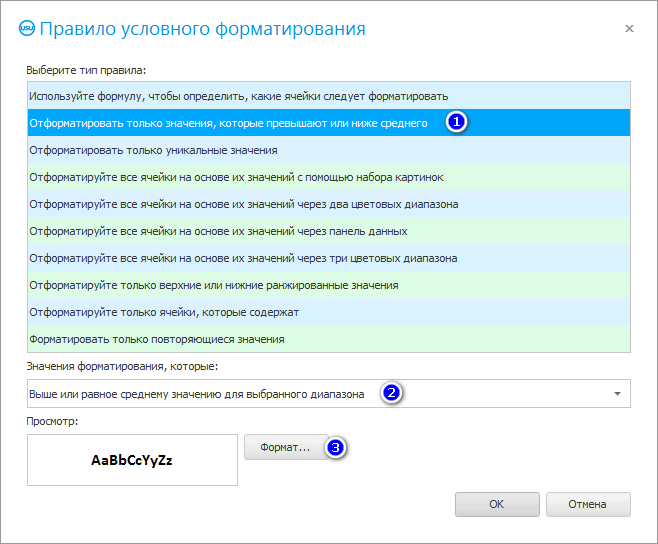This screenshot has width=658, height=544.
Task: Choose 'Форматировать только повторяющиеся значения' rule
Action: (157, 339)
